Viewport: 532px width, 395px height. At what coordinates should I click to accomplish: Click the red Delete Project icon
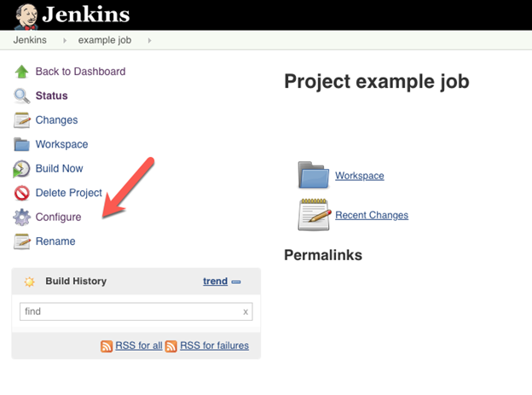click(22, 193)
